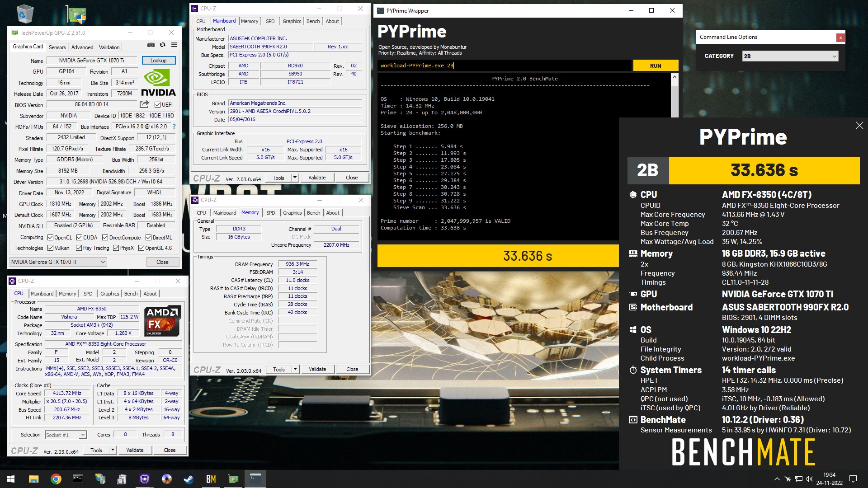Toggle the OpenGL 4.6 checkbox
Image resolution: width=868 pixels, height=488 pixels.
(x=141, y=248)
